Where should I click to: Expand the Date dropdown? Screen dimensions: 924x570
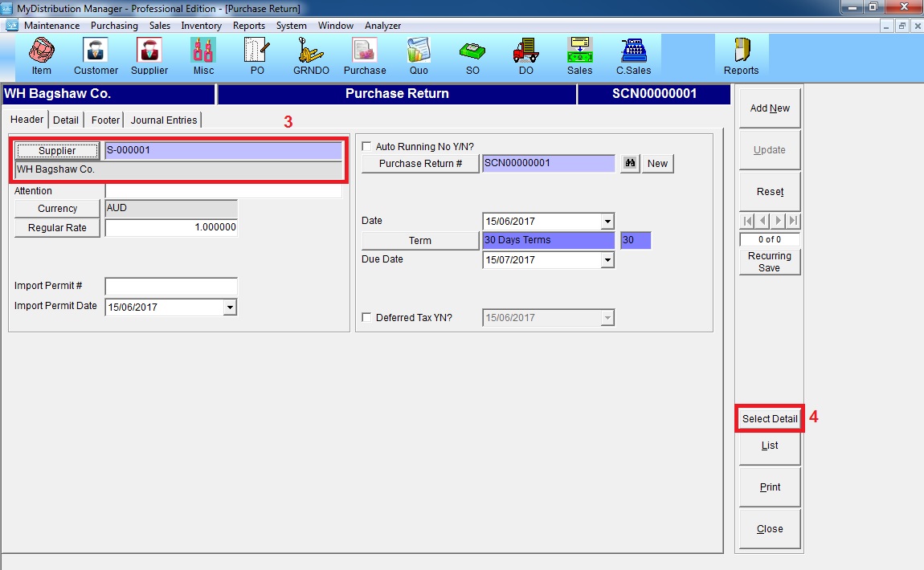coord(607,222)
